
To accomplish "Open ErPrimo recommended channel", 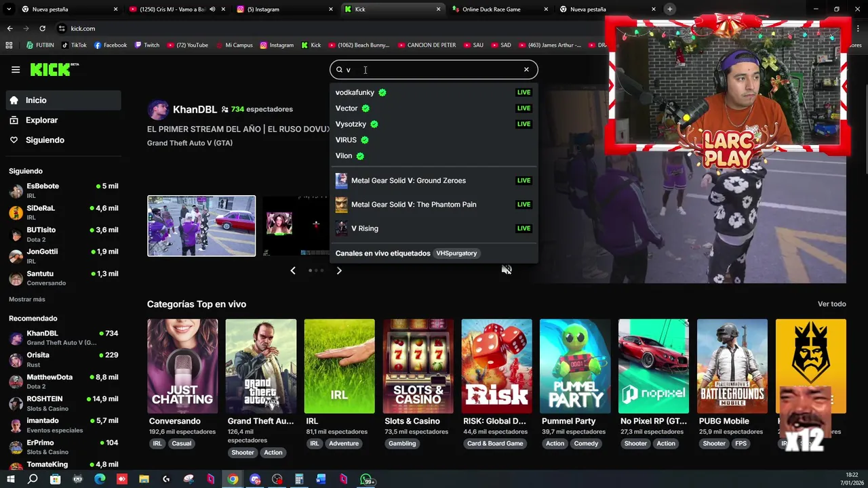I will click(x=64, y=447).
